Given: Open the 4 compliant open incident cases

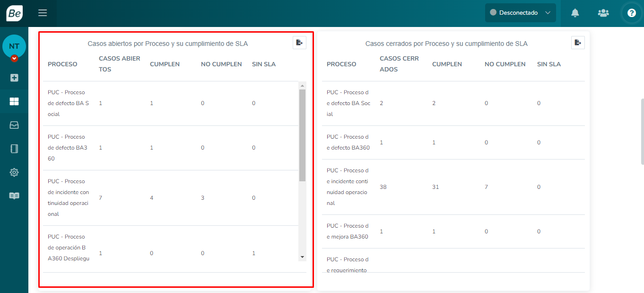Looking at the screenshot, I should (x=152, y=198).
